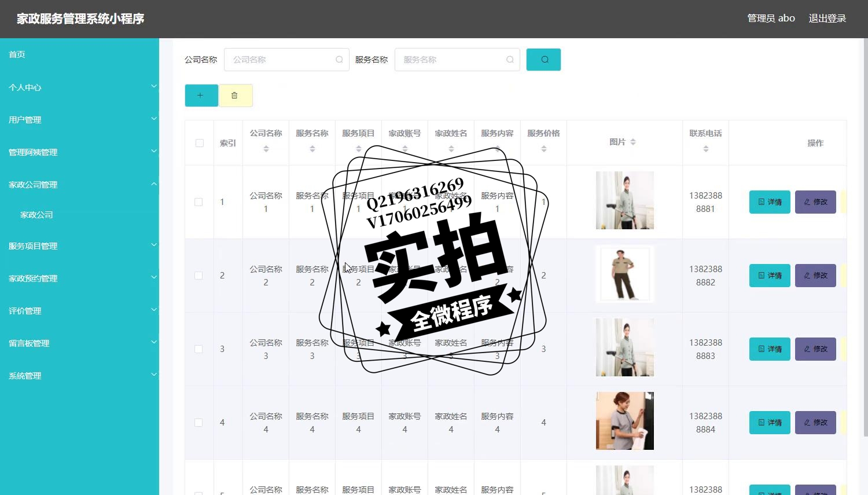Click the teal search button
The height and width of the screenshot is (495, 868).
click(x=543, y=60)
